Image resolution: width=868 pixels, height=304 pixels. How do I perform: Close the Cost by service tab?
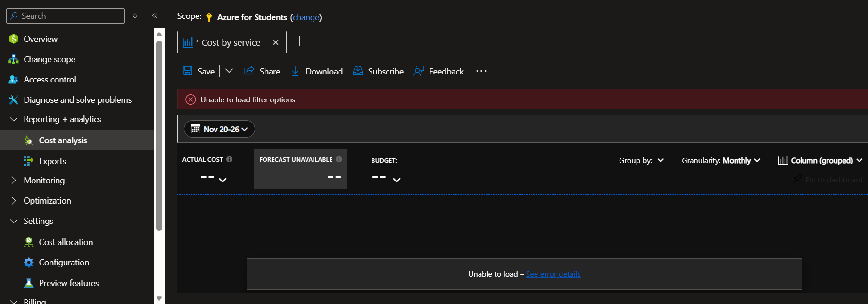[276, 42]
